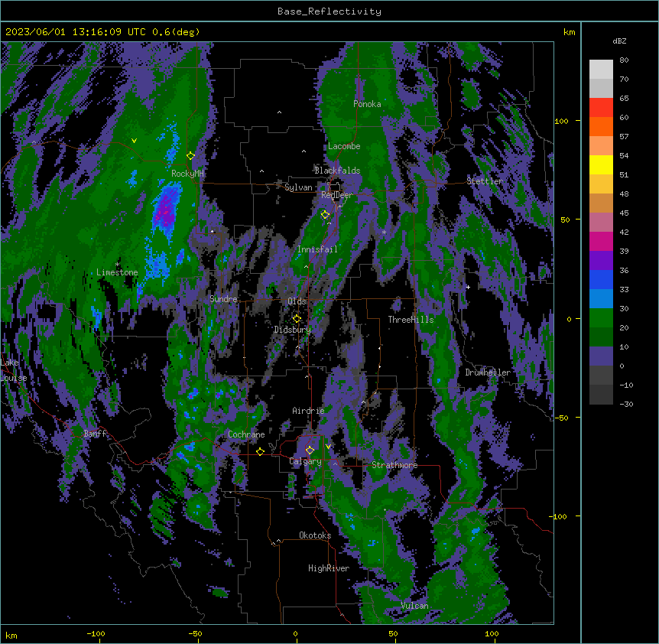Screen dimensions: 659x644
Task: Click the asterisk marker above Limestone label
Action: [x=118, y=265]
